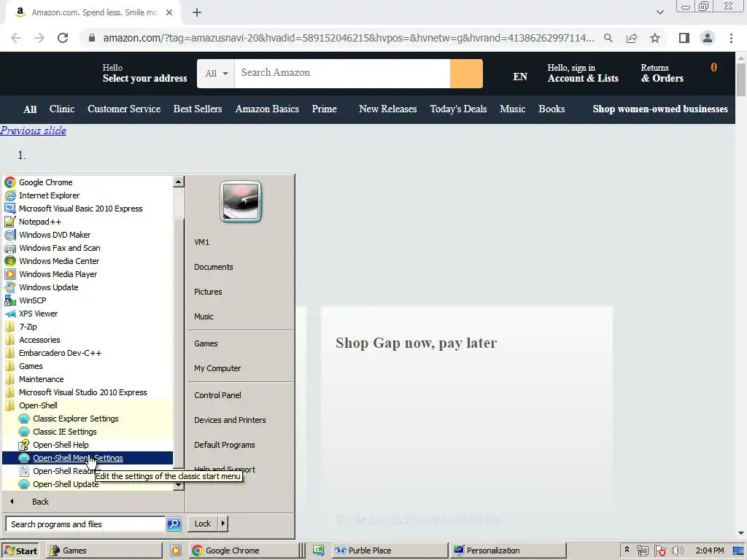Click the volume speaker icon in system tray

pos(677,551)
